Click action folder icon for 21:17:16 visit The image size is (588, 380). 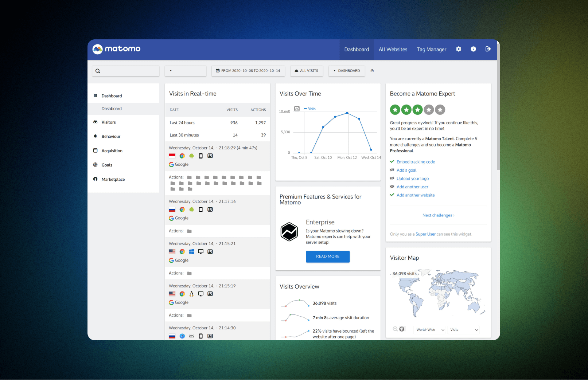pyautogui.click(x=190, y=231)
